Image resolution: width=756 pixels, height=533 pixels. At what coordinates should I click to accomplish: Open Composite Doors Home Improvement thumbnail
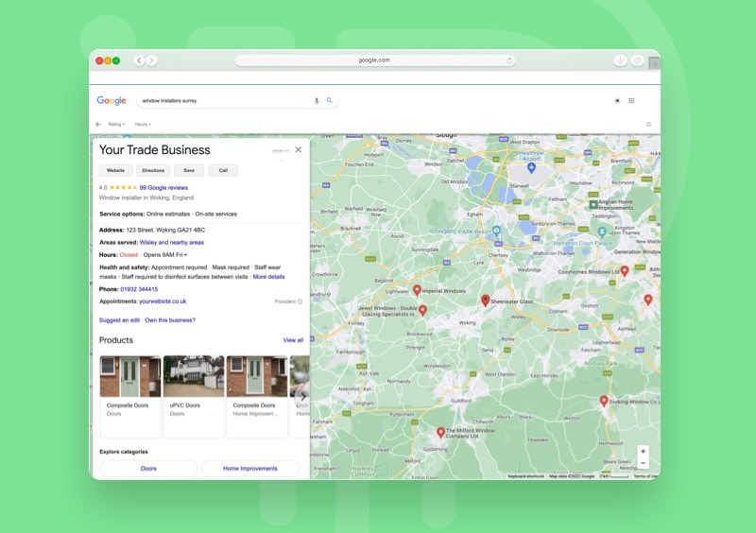pos(257,376)
